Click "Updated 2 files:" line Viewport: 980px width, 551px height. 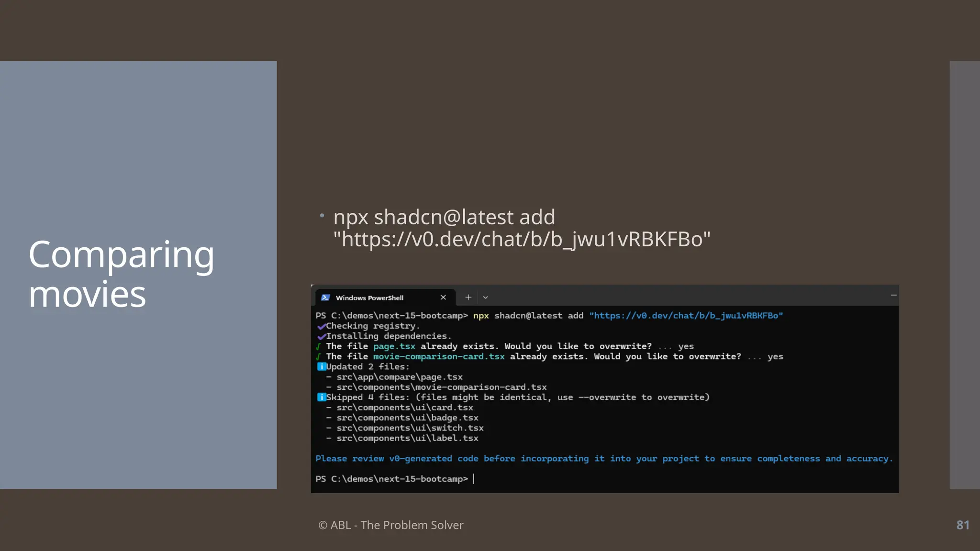(x=367, y=367)
